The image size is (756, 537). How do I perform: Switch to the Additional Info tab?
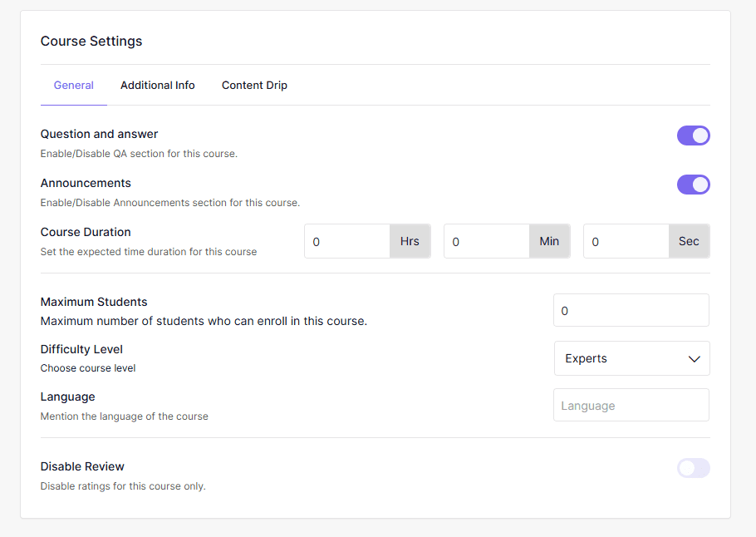(x=157, y=85)
